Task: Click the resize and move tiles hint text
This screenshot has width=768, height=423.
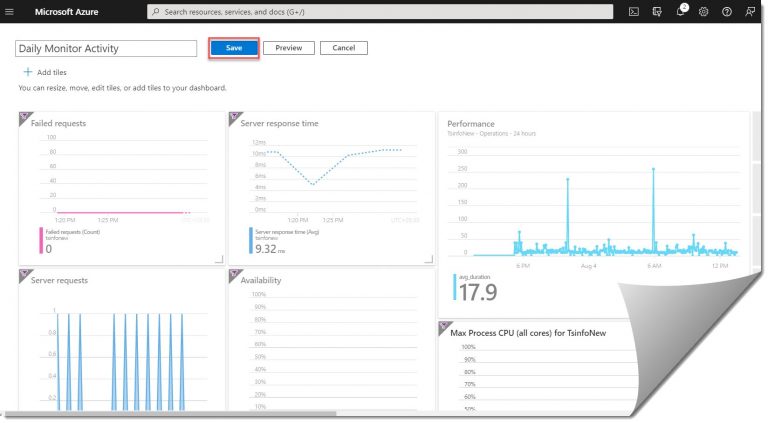Action: click(122, 88)
